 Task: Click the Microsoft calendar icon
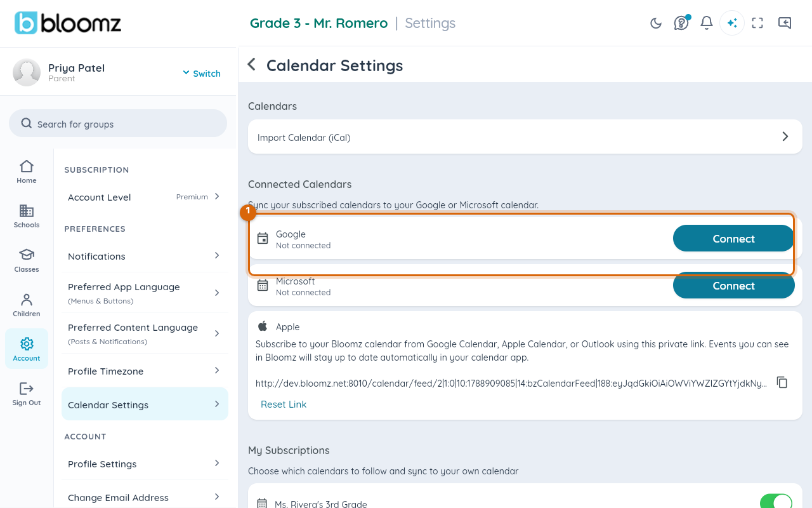tap(263, 286)
